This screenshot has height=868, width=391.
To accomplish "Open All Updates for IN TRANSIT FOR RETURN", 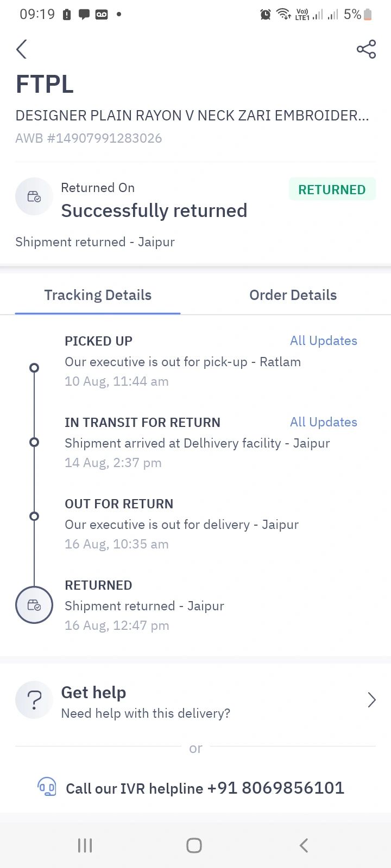I will 324,422.
